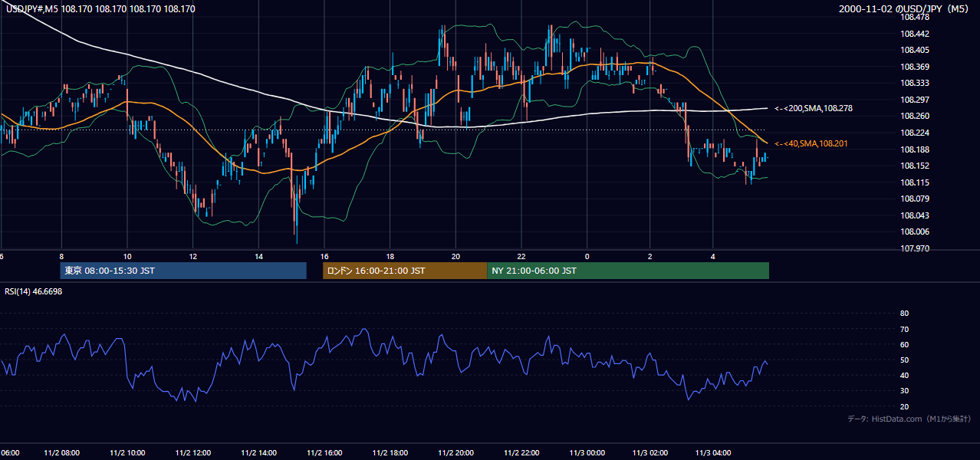Click the 11/2 08:00 time axis label

tap(61, 453)
